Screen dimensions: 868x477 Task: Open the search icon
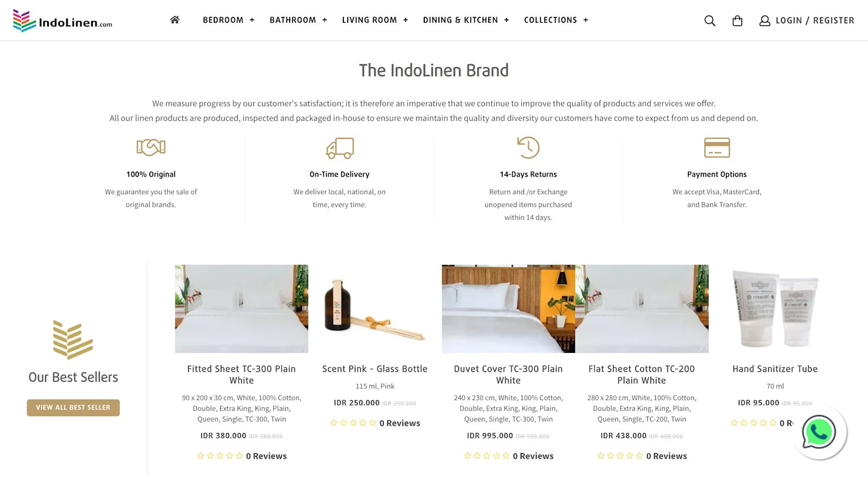click(x=710, y=20)
